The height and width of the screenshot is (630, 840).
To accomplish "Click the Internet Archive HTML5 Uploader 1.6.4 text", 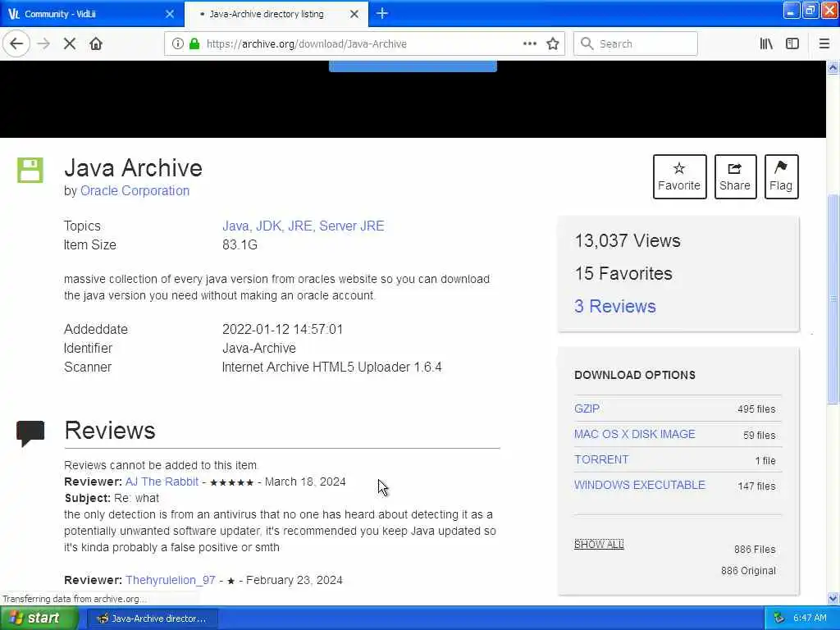I will point(331,367).
